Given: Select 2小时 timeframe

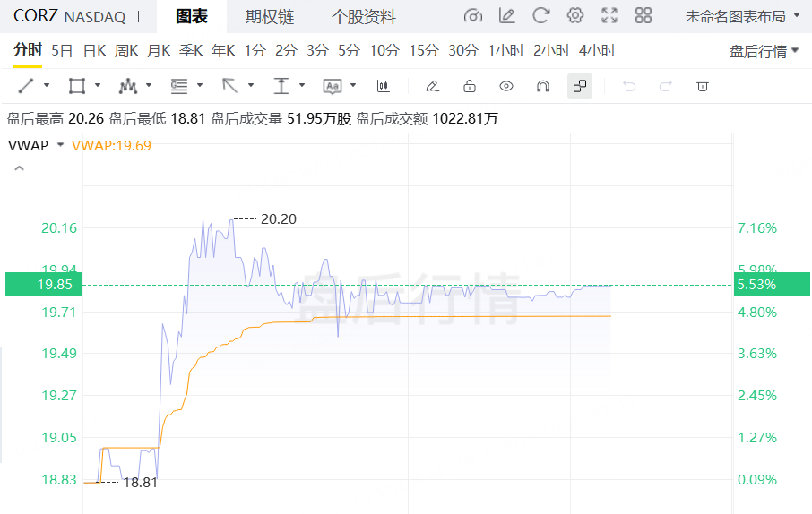Looking at the screenshot, I should tap(551, 51).
